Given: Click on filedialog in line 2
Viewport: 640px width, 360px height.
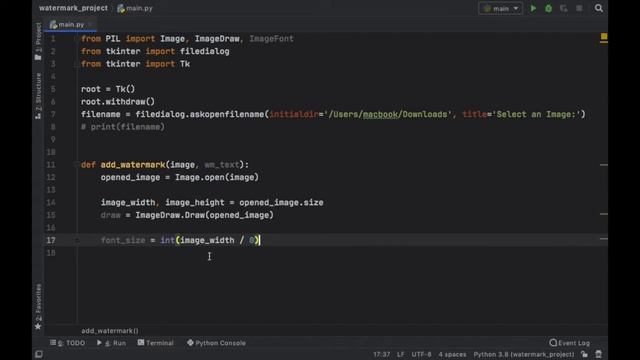Looking at the screenshot, I should [204, 51].
